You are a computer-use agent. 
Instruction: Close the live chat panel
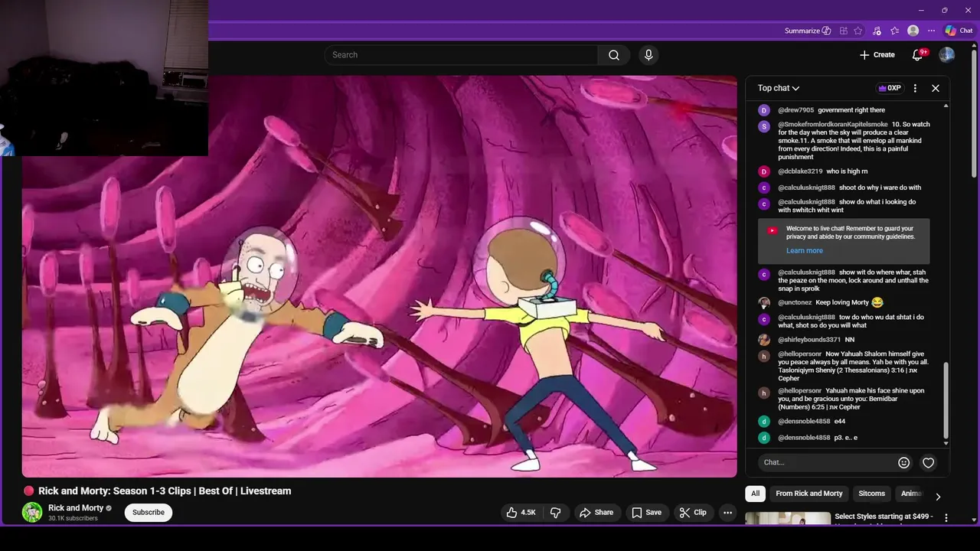point(936,88)
